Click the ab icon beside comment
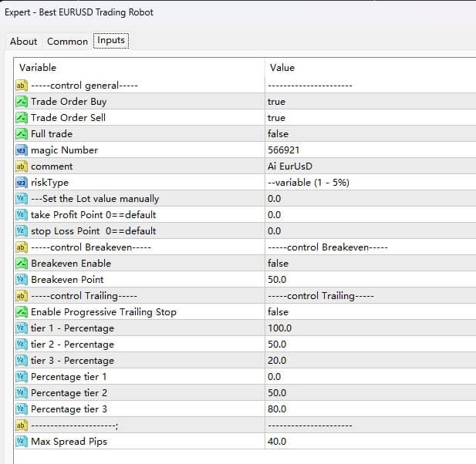This screenshot has width=476, height=464. click(22, 166)
